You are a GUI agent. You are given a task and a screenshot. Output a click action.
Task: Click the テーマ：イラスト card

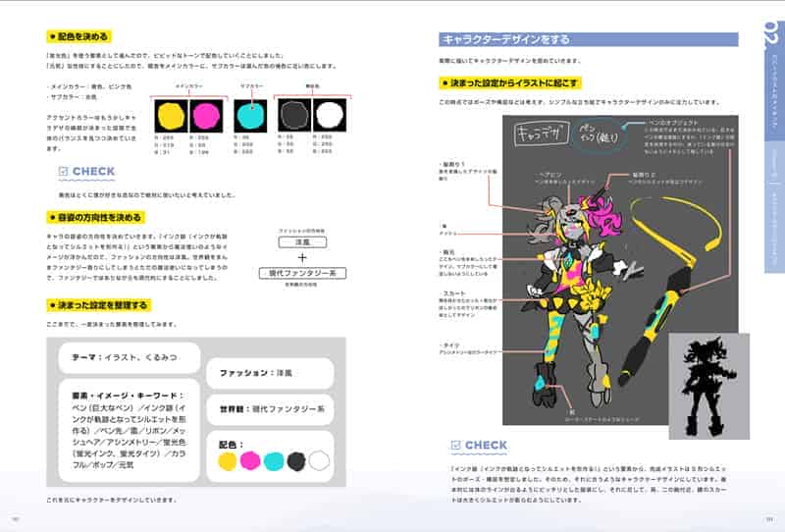pos(130,357)
